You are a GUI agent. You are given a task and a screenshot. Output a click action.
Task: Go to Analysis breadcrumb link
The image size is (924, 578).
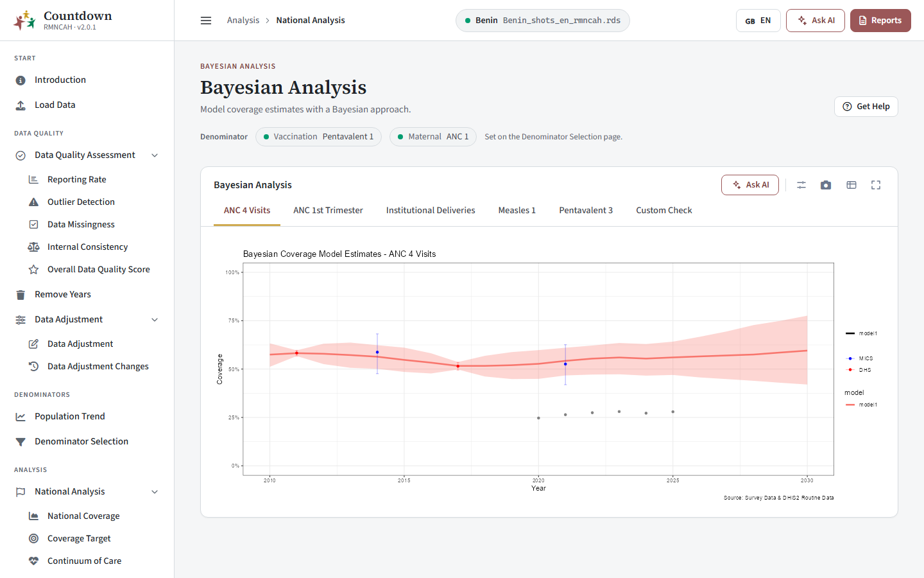point(243,21)
